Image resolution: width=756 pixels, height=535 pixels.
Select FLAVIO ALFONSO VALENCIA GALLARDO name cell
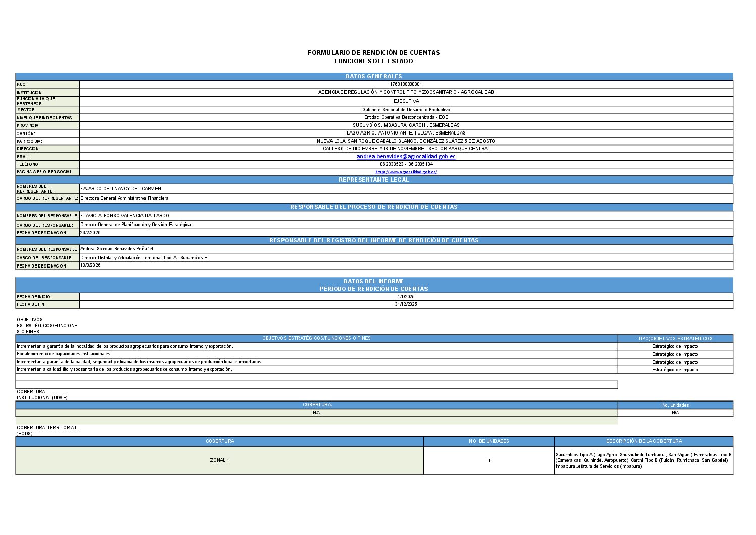[x=125, y=216]
